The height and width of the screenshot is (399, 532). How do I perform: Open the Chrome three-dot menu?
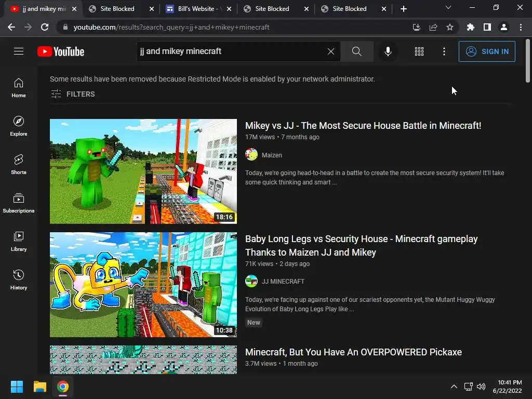click(x=521, y=27)
